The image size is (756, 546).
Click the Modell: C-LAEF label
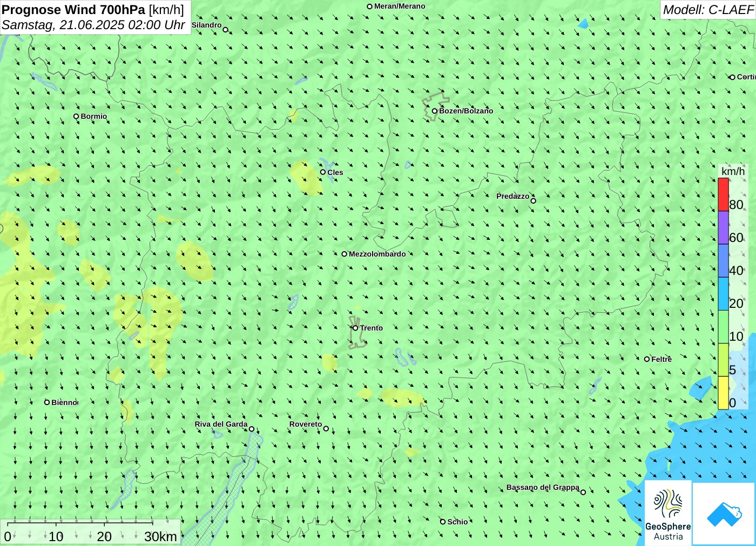click(x=708, y=10)
